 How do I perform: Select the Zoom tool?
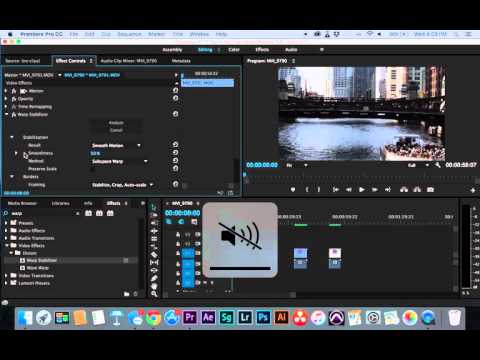[154, 294]
